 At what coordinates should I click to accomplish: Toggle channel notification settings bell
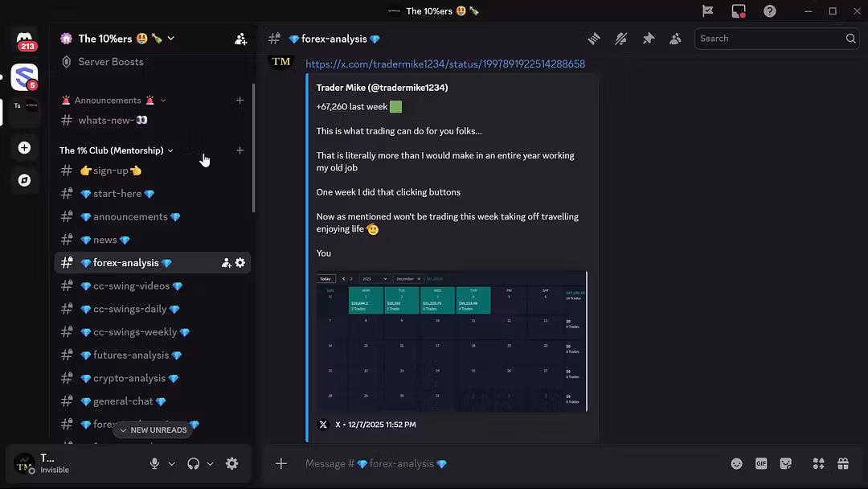(x=620, y=39)
